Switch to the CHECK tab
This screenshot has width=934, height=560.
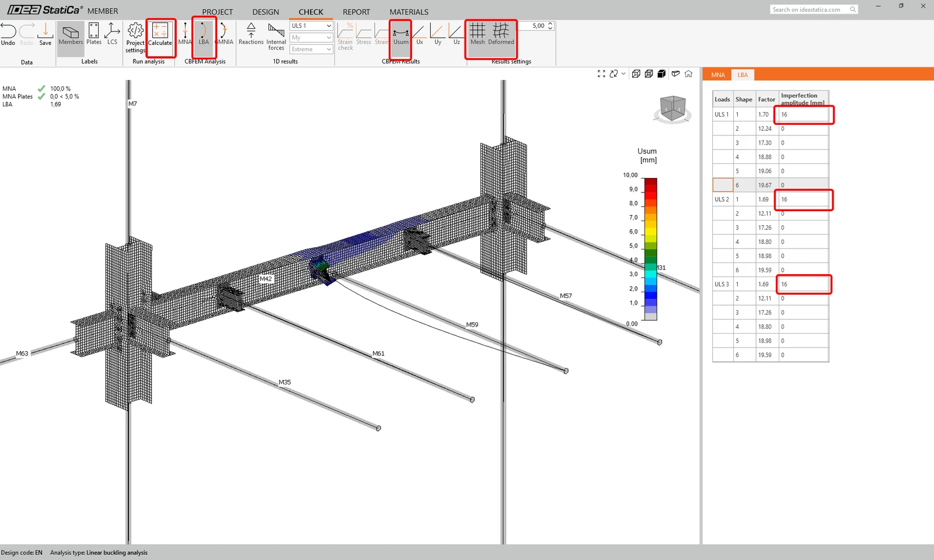pyautogui.click(x=311, y=12)
